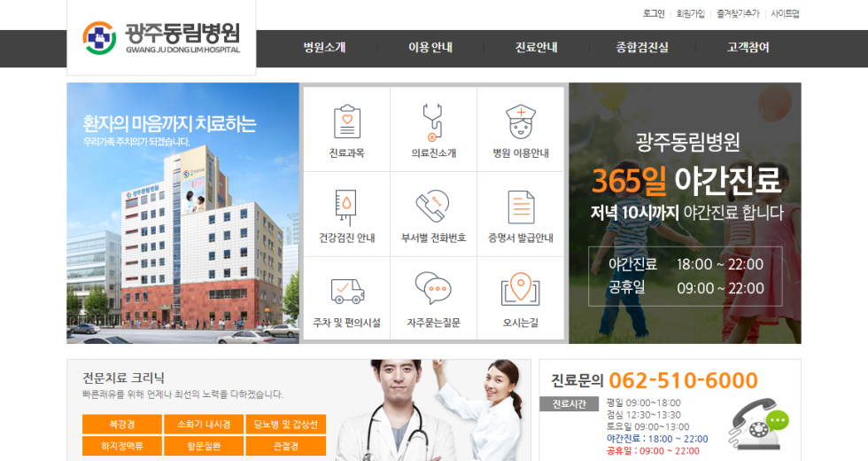
Task: Click the 부서별 전화번호 phone icon
Action: pos(433,207)
